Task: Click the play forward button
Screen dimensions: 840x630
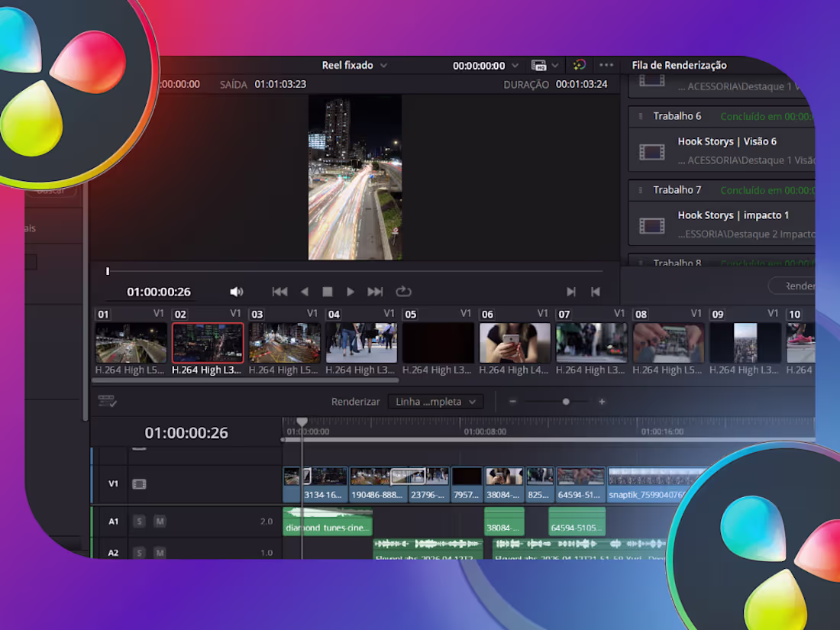Action: [x=350, y=292]
